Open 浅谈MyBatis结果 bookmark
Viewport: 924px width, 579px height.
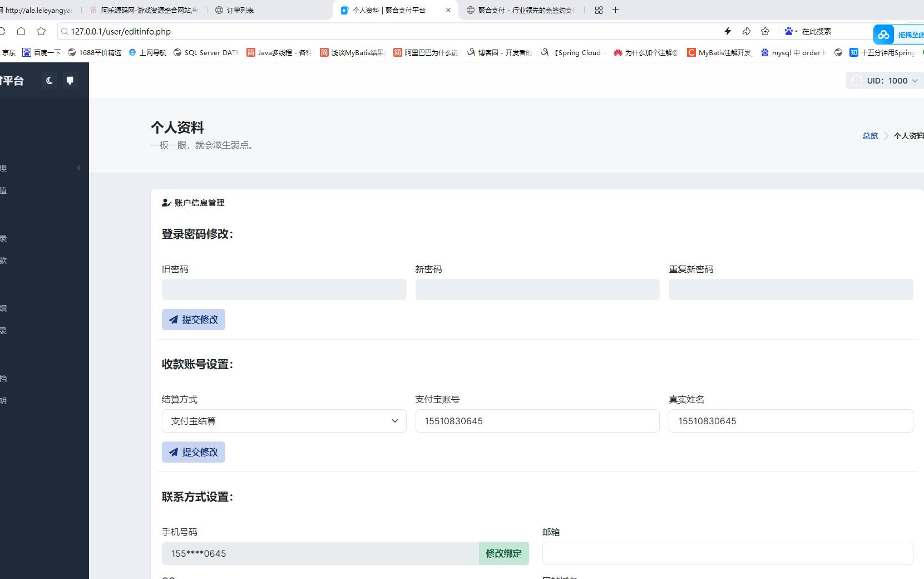353,52
